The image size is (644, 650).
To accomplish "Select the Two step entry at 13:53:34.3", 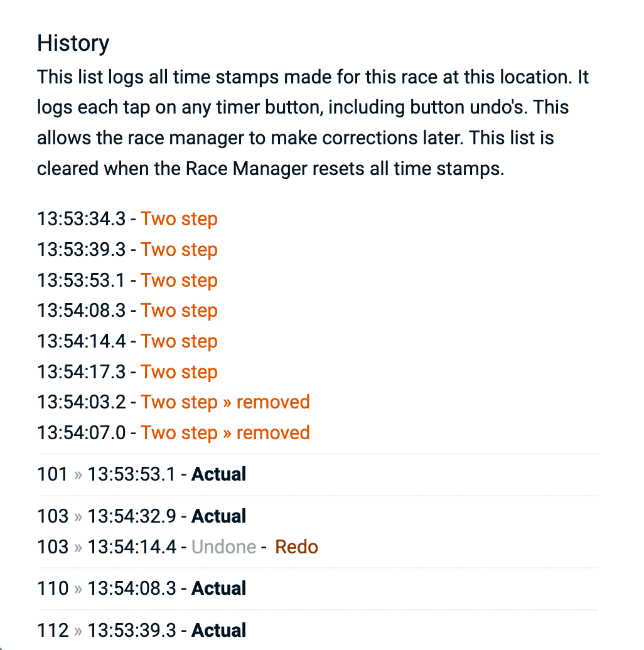I will click(x=179, y=219).
